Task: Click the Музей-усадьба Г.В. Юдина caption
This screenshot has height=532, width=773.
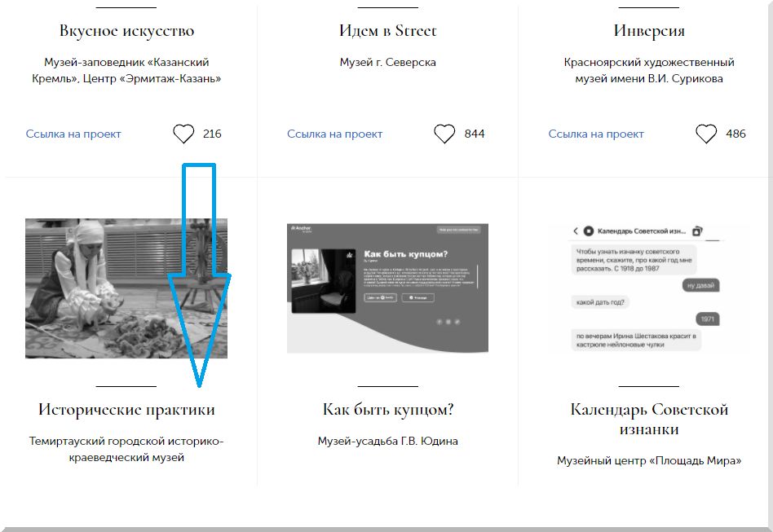Action: (x=387, y=441)
